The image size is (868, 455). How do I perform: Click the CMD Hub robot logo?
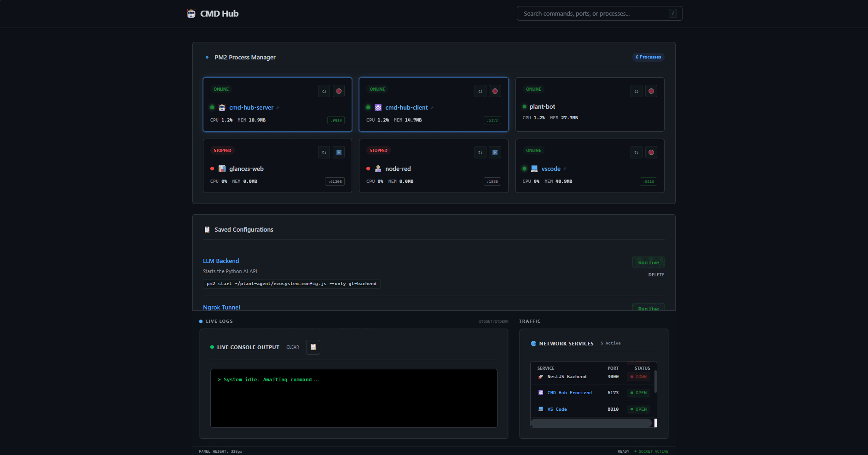point(190,13)
